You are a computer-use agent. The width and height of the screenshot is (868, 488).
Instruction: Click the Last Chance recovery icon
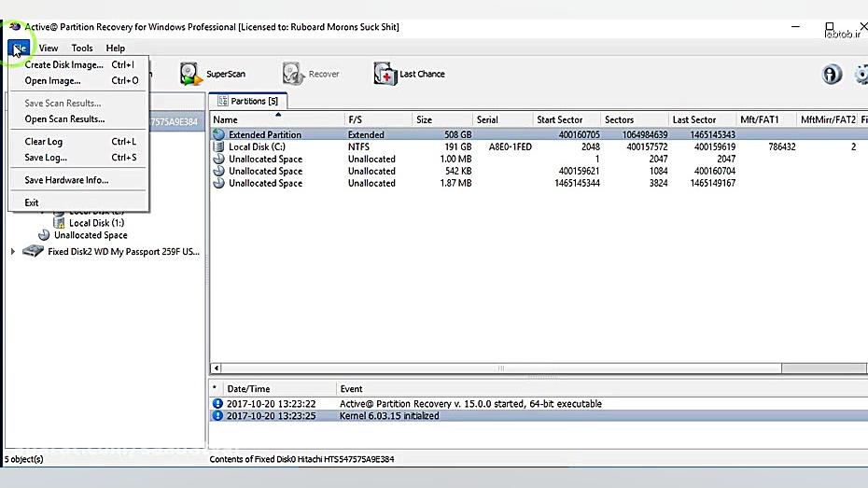385,74
